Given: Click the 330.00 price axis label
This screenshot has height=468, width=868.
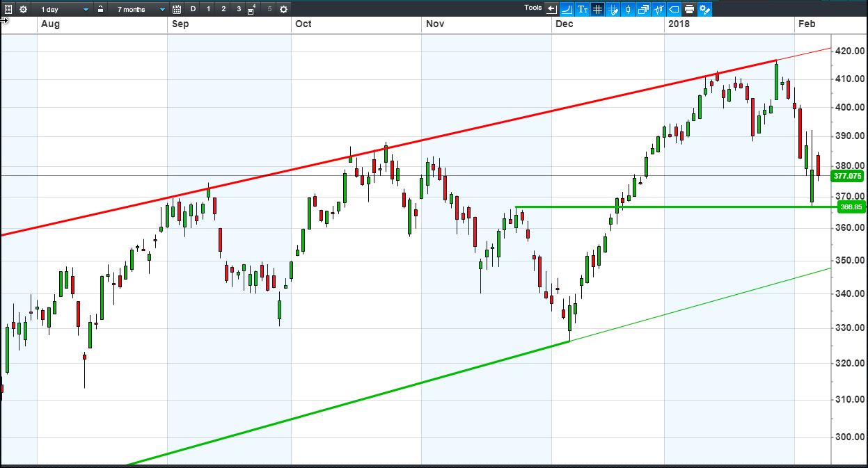Looking at the screenshot, I should 850,328.
